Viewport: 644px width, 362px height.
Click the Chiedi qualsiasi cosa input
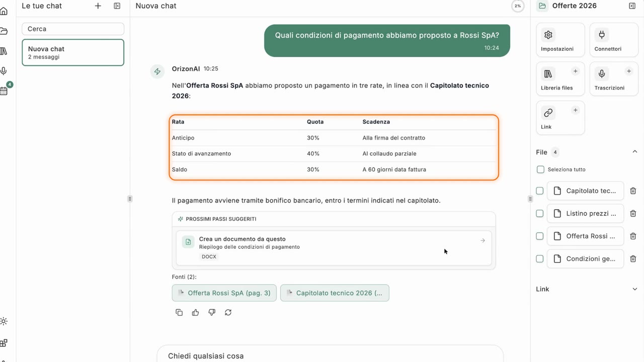pyautogui.click(x=330, y=356)
